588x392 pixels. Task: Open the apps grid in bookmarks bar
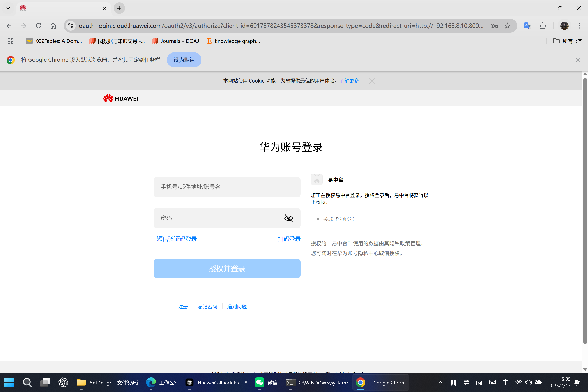tap(10, 41)
